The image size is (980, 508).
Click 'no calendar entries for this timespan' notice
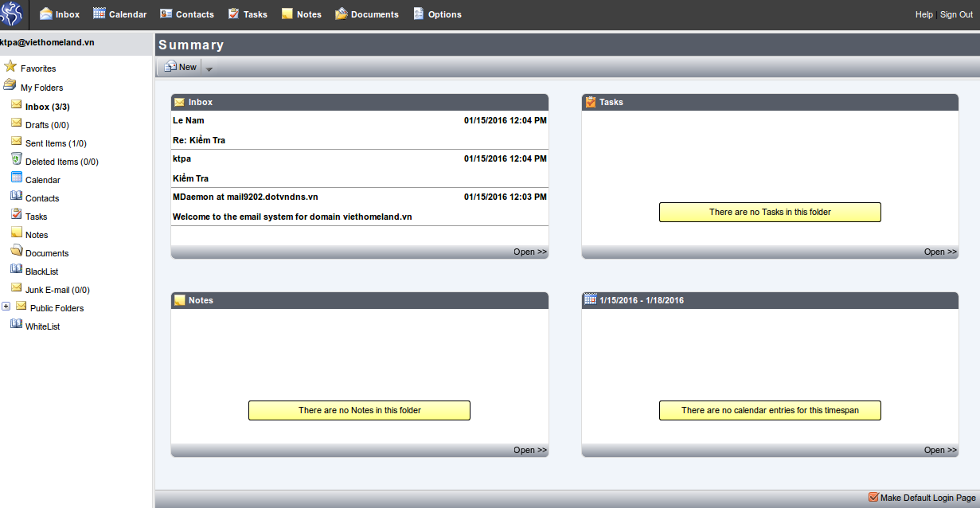click(x=770, y=410)
